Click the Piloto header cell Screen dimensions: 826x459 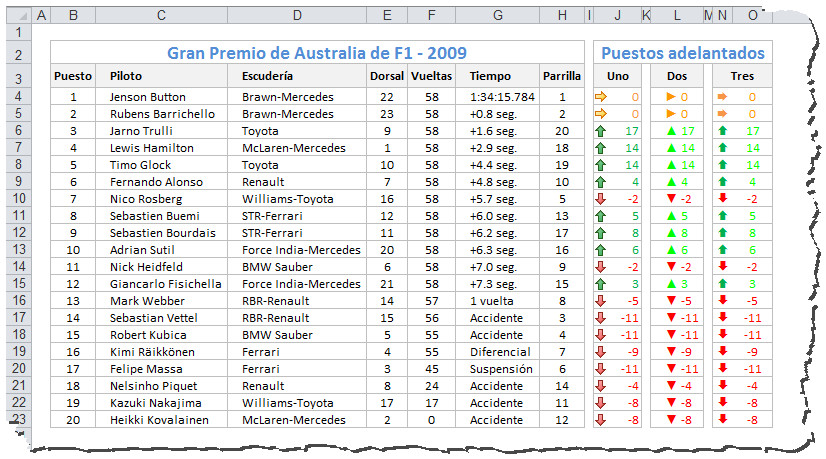pyautogui.click(x=126, y=76)
